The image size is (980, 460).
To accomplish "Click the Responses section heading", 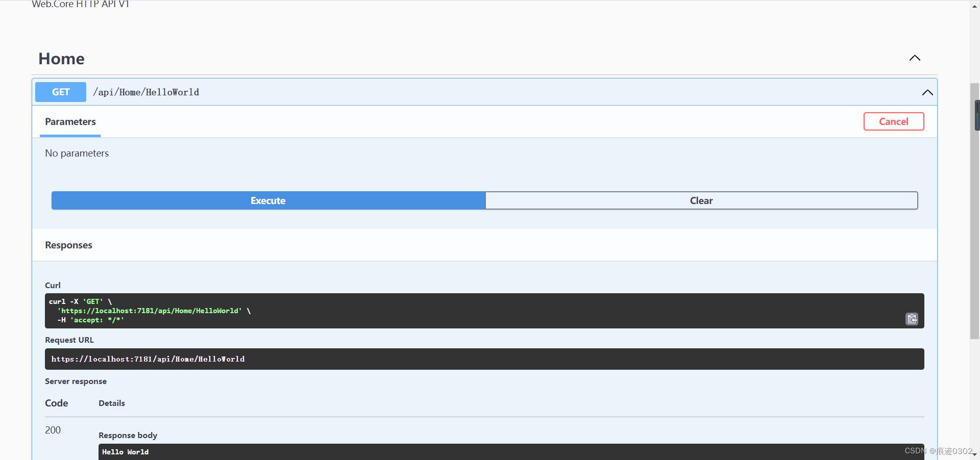I will 68,245.
